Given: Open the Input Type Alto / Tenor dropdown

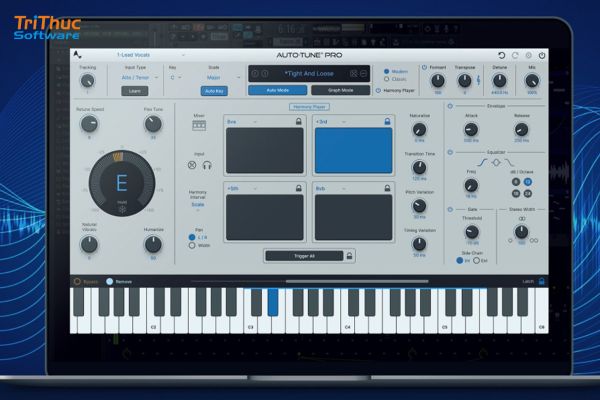Looking at the screenshot, I should [139, 78].
